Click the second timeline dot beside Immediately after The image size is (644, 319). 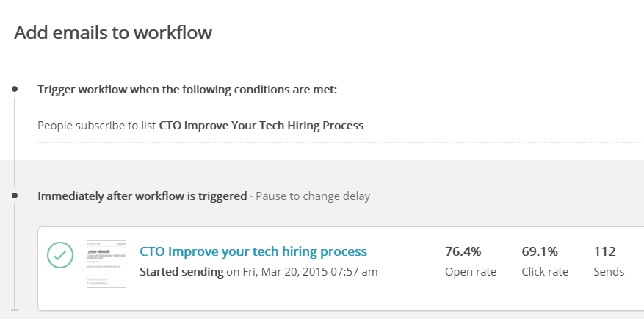(x=15, y=196)
